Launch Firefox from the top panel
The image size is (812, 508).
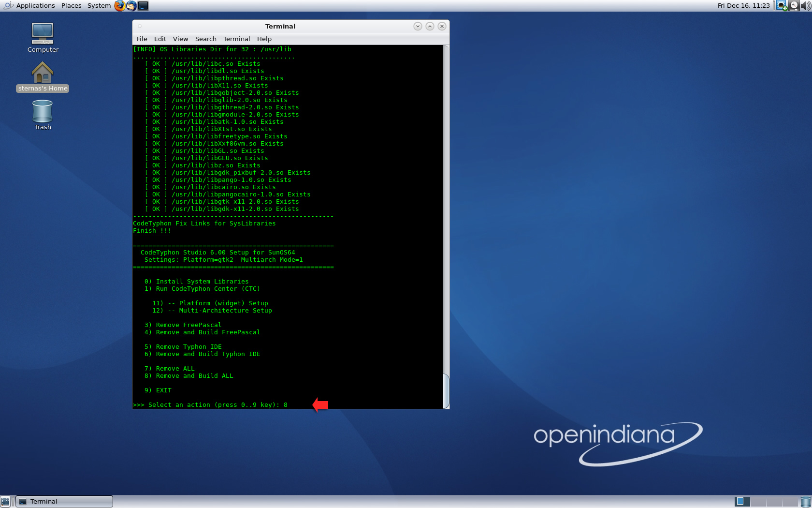click(x=119, y=6)
